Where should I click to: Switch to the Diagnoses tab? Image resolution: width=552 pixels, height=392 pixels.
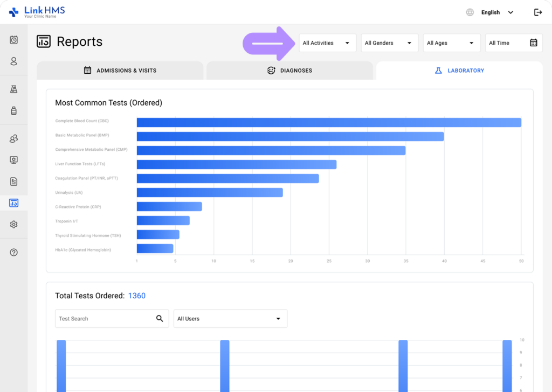click(289, 71)
